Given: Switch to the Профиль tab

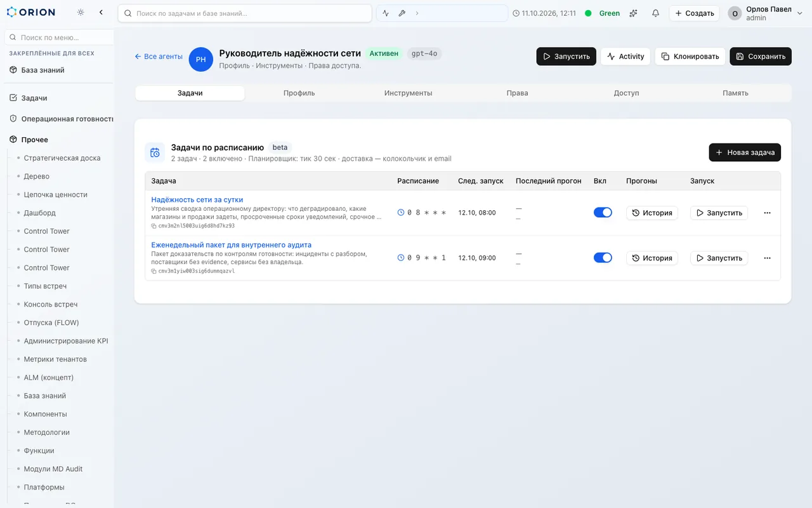Looking at the screenshot, I should pos(299,93).
